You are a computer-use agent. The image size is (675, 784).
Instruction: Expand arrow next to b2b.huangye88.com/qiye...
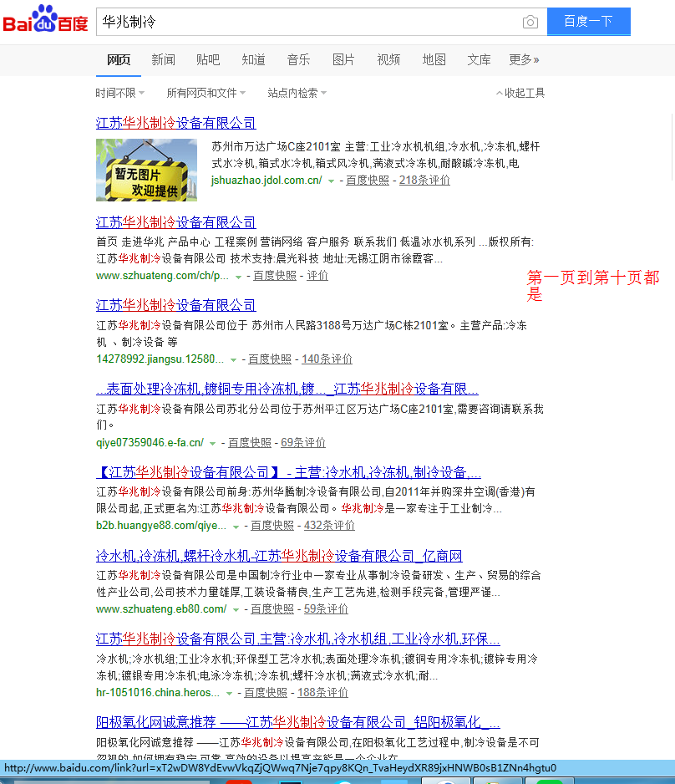tap(236, 527)
